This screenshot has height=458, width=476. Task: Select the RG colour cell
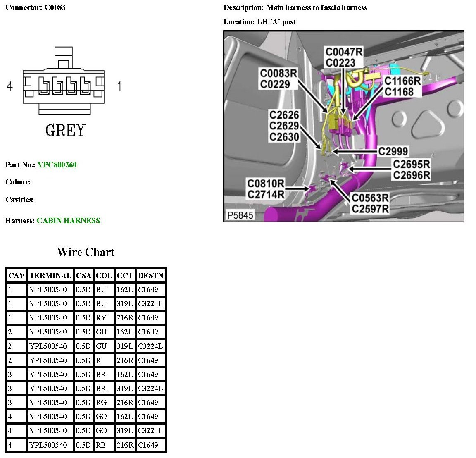104,403
